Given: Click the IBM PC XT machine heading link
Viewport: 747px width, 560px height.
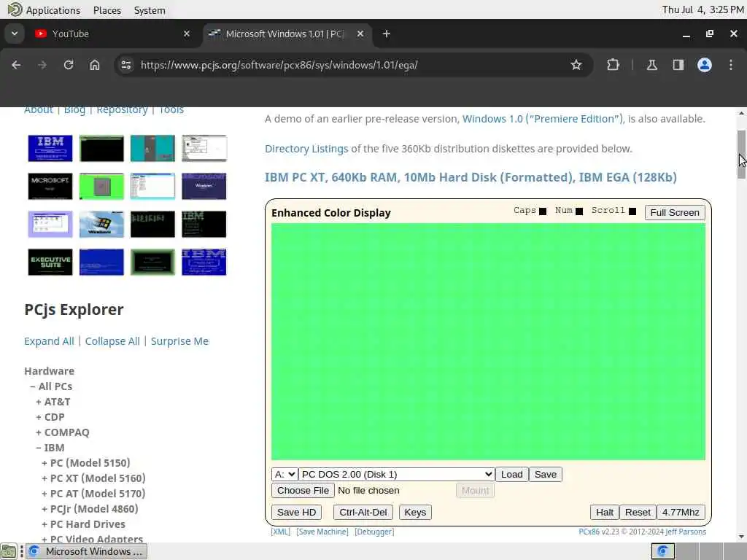Looking at the screenshot, I should point(471,177).
